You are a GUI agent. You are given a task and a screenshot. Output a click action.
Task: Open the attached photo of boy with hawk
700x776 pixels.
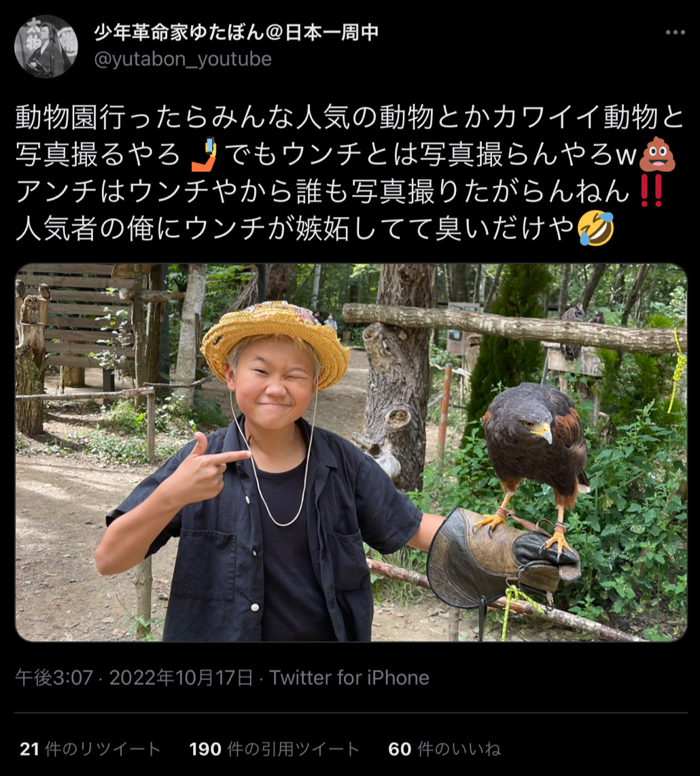point(351,453)
